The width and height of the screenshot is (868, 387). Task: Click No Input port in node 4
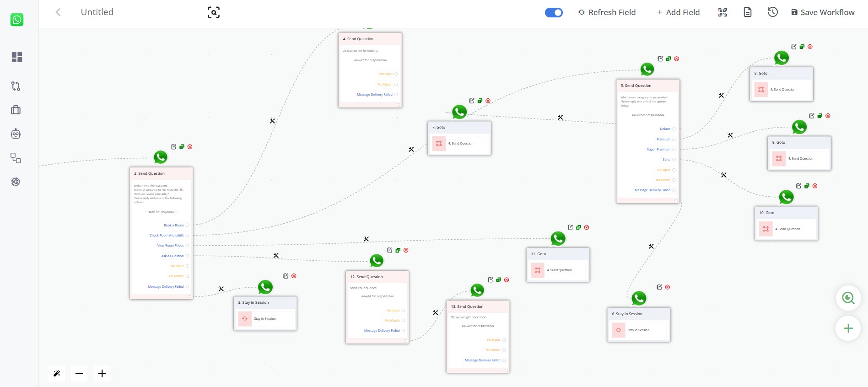[x=396, y=74]
